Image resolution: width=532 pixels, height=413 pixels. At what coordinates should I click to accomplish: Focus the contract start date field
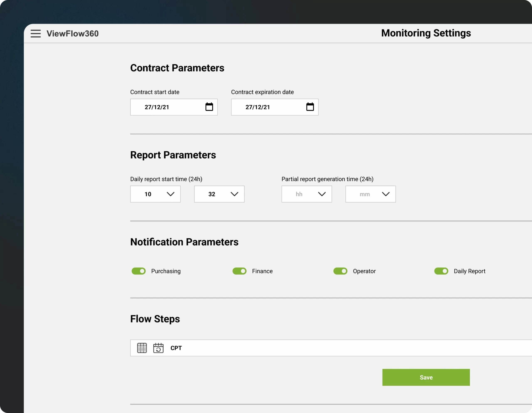point(174,107)
